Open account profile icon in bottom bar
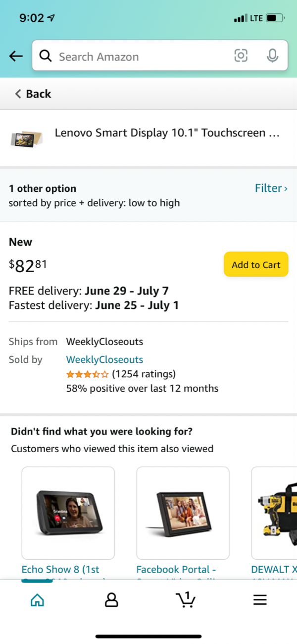Image resolution: width=297 pixels, height=644 pixels. (x=111, y=600)
